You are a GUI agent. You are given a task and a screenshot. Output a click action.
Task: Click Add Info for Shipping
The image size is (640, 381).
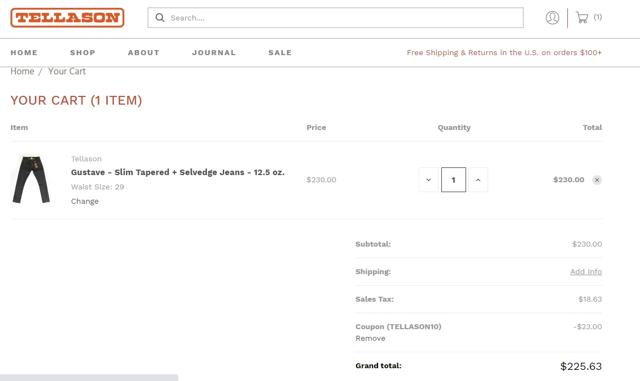pos(586,272)
